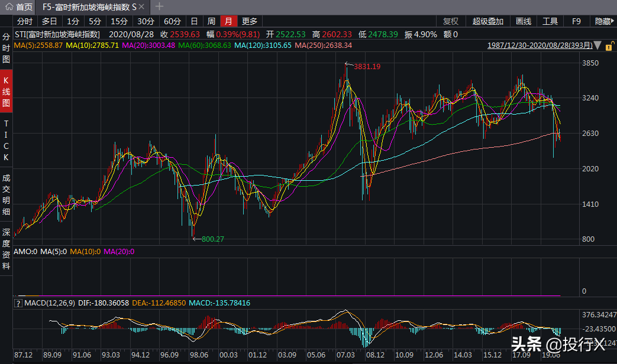
Task: Toggle the 隐藏 panel button
Action: click(604, 21)
